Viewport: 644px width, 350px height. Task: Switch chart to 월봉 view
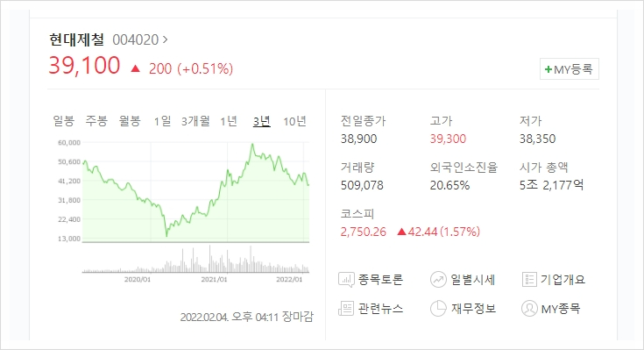click(130, 121)
